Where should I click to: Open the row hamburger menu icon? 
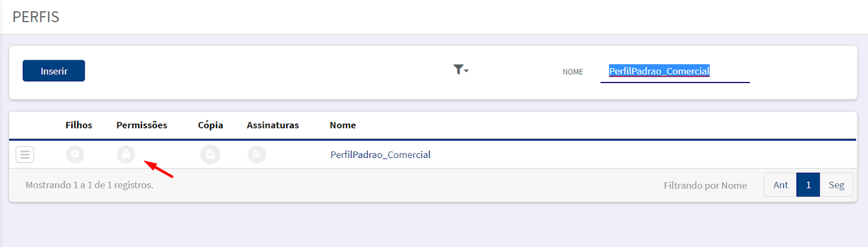pyautogui.click(x=25, y=155)
